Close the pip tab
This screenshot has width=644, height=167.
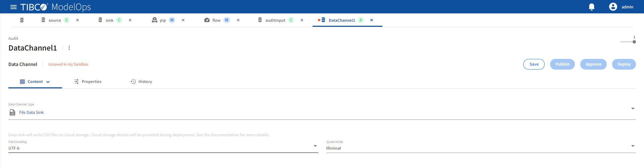click(183, 20)
